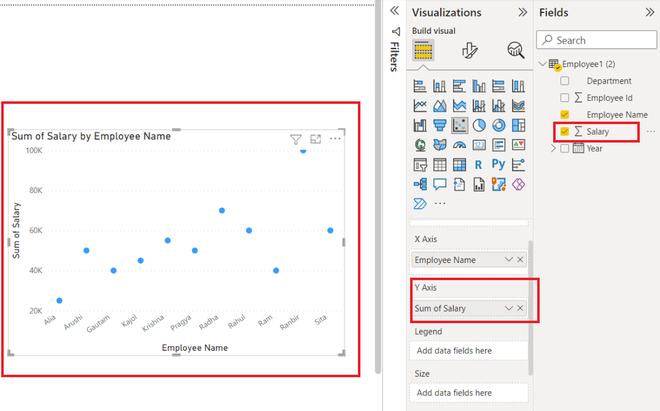Uncheck the Employee Name field checkbox
The height and width of the screenshot is (411, 660).
pyautogui.click(x=565, y=115)
